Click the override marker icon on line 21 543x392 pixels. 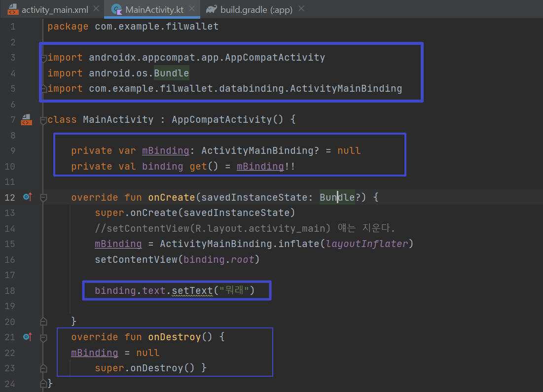coord(27,337)
